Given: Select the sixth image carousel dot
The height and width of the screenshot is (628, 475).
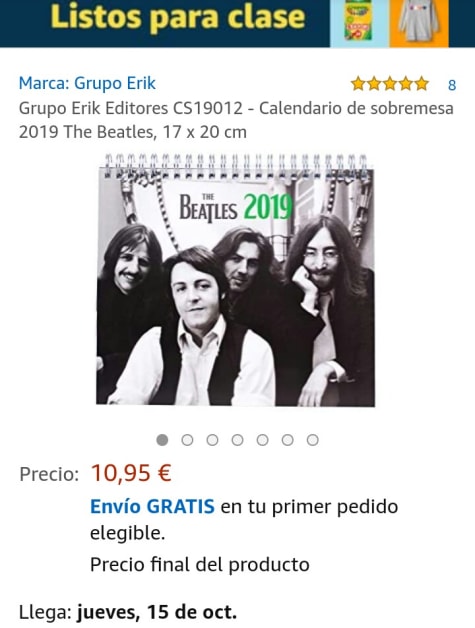Looking at the screenshot, I should coord(287,440).
